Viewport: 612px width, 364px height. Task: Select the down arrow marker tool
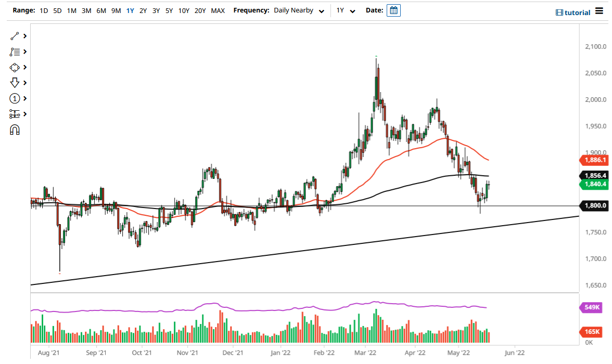pyautogui.click(x=15, y=83)
